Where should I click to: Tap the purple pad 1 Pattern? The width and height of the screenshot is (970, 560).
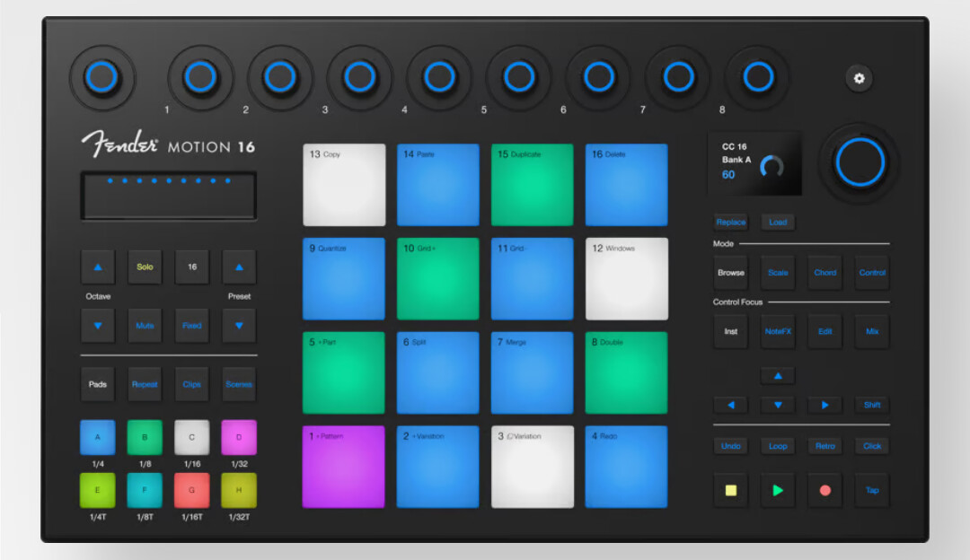343,467
